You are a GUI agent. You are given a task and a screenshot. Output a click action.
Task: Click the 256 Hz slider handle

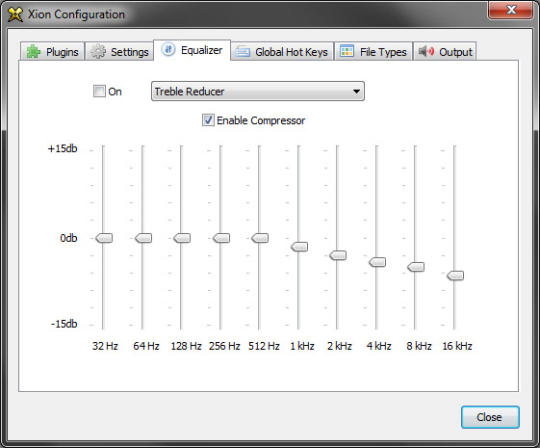pyautogui.click(x=221, y=238)
